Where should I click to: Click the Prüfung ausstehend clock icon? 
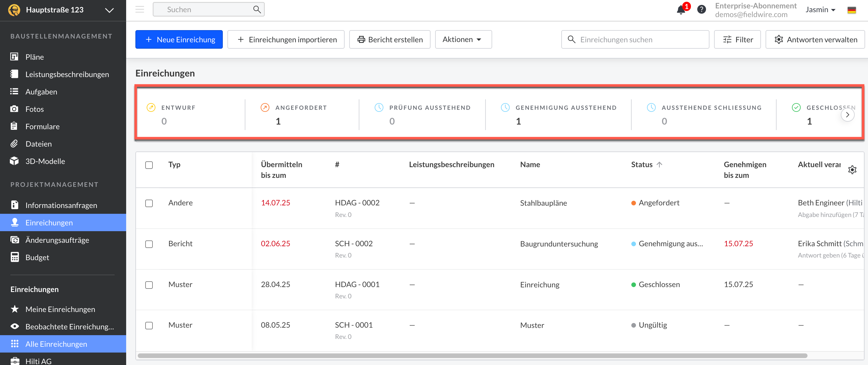[x=379, y=107]
